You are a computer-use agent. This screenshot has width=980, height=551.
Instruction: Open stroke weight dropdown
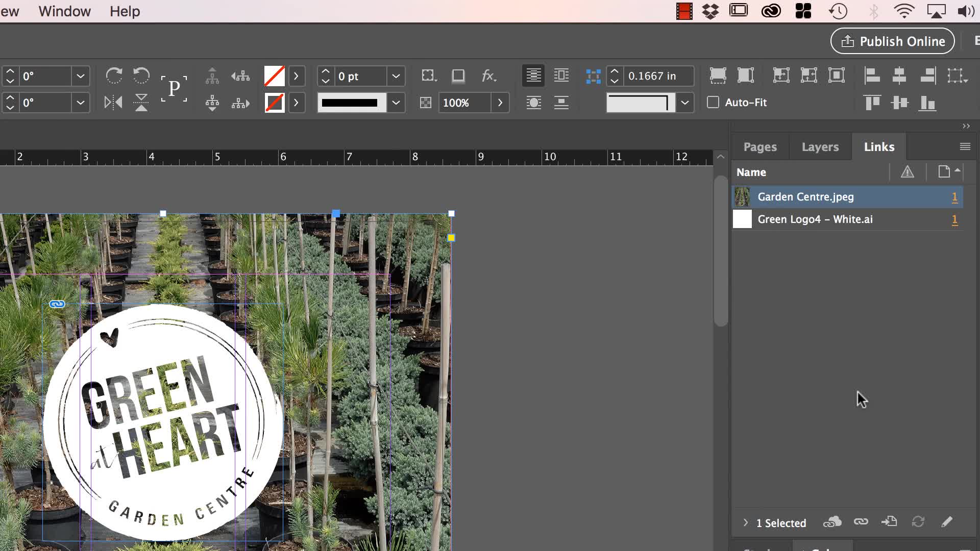(x=396, y=76)
